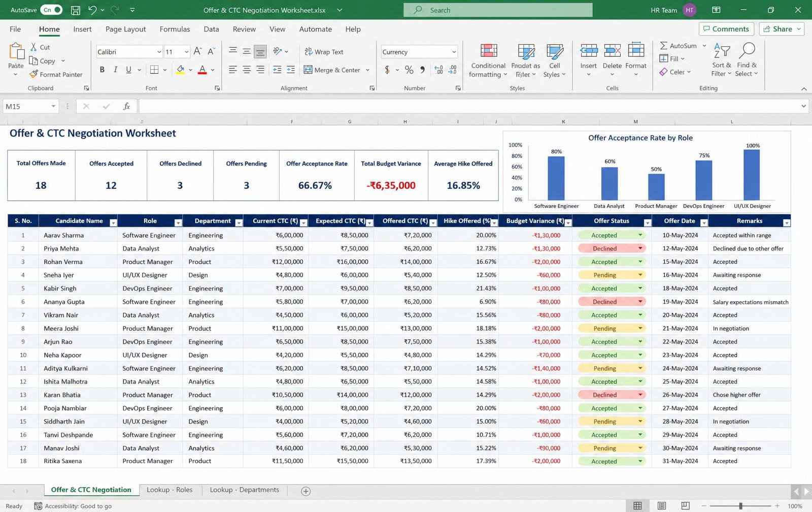812x512 pixels.
Task: Click the Comments button
Action: (726, 29)
